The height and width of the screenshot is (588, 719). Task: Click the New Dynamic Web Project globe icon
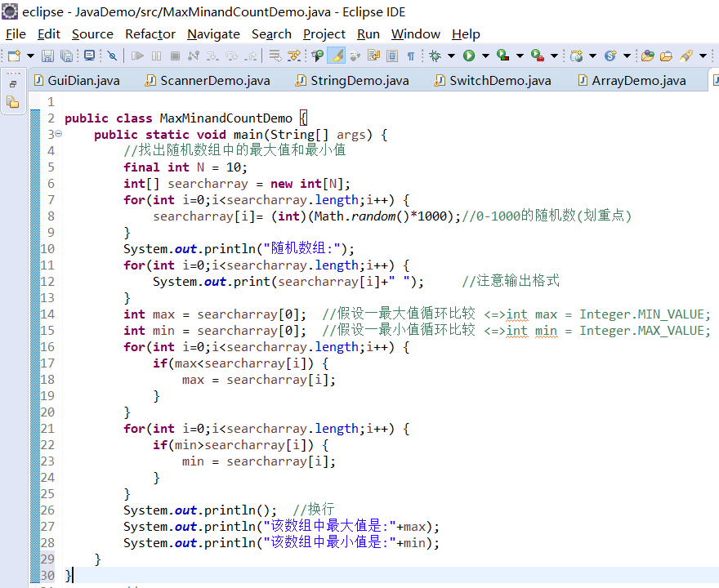576,56
